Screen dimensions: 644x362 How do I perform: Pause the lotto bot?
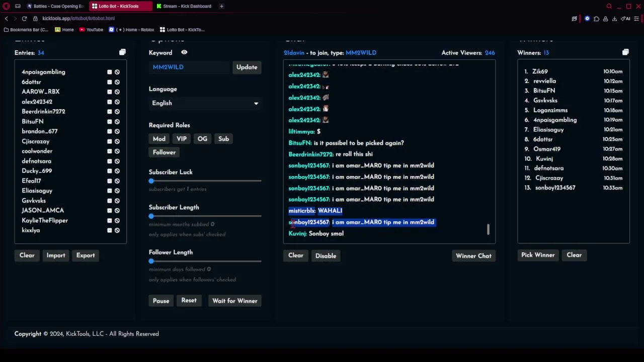161,301
